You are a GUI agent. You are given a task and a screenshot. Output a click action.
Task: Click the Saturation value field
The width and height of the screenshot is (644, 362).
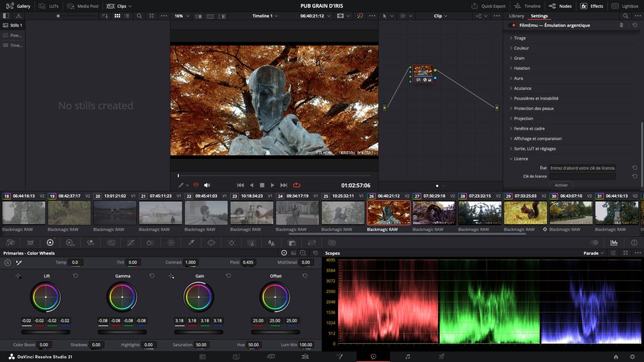tap(201, 345)
